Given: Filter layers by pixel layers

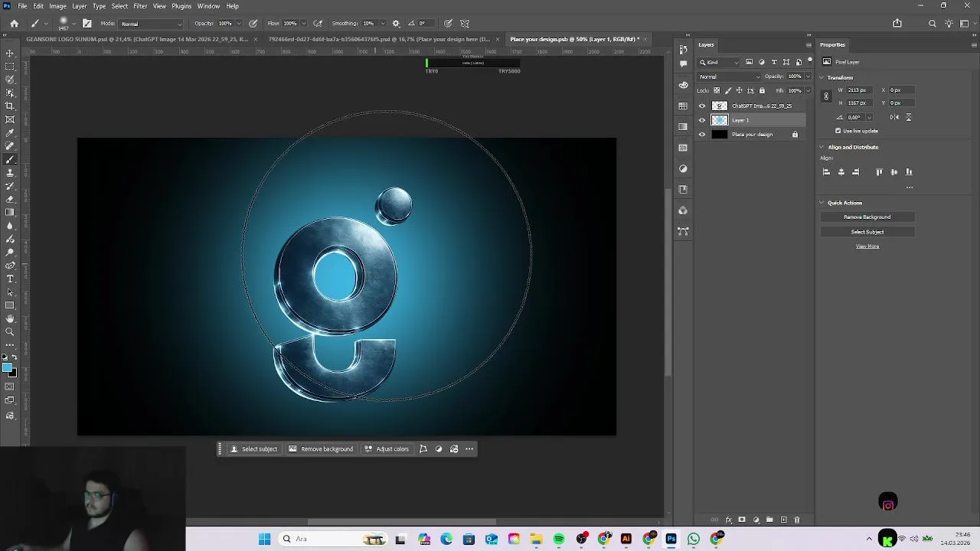Looking at the screenshot, I should tap(749, 62).
